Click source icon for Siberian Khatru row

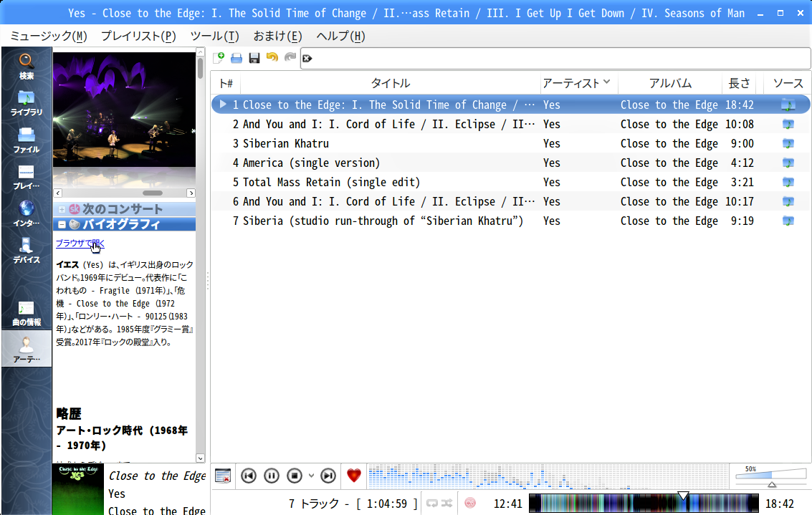[788, 143]
